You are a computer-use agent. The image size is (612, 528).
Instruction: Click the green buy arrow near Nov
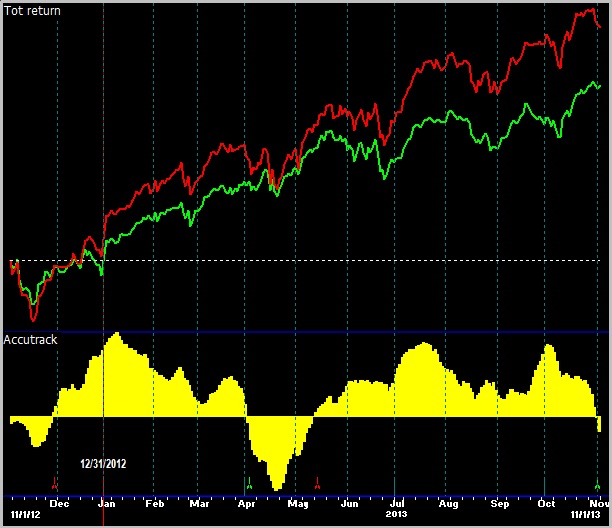(x=597, y=486)
